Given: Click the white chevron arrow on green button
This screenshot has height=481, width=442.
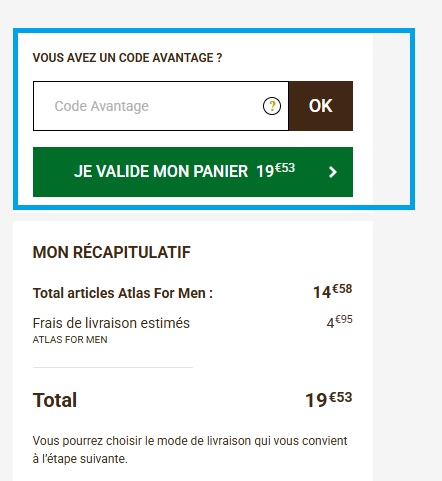Looking at the screenshot, I should click(x=332, y=172).
